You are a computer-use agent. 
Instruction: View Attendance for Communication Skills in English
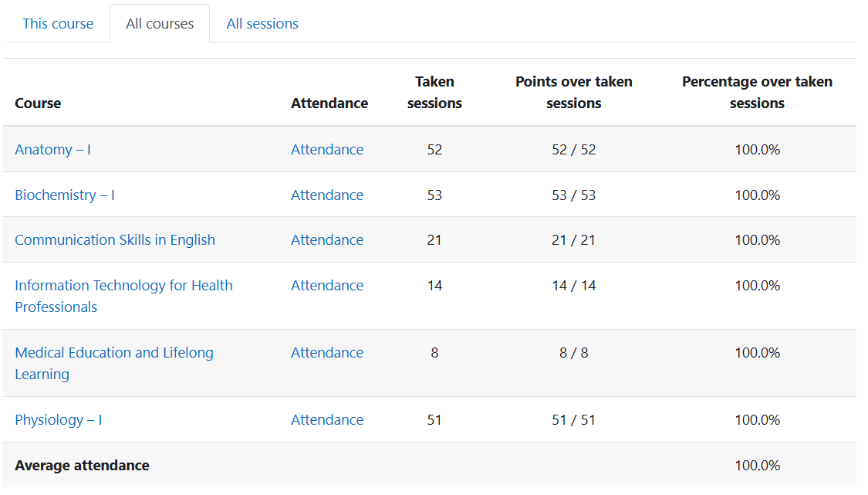point(327,240)
